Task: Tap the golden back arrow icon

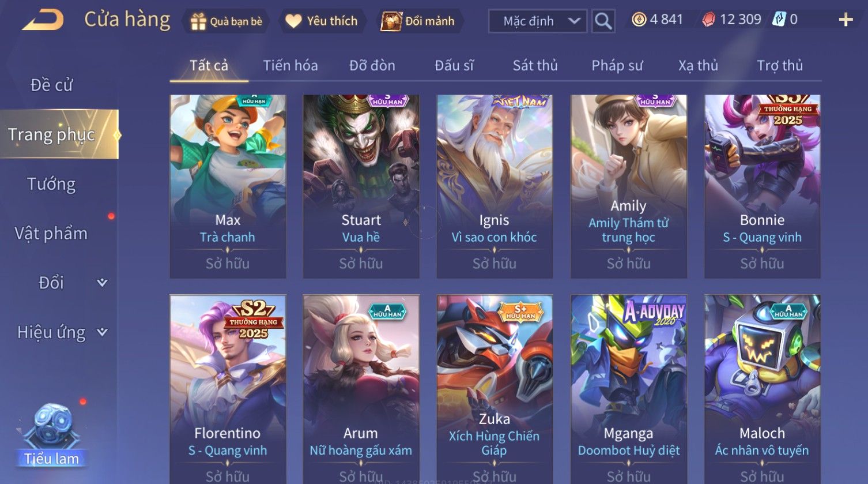Action: [x=43, y=20]
